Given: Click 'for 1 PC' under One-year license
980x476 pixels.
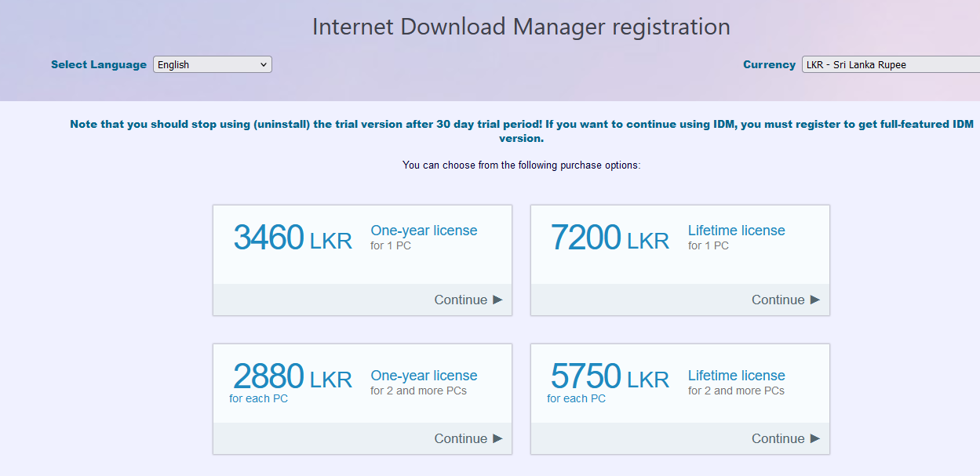Looking at the screenshot, I should click(391, 245).
